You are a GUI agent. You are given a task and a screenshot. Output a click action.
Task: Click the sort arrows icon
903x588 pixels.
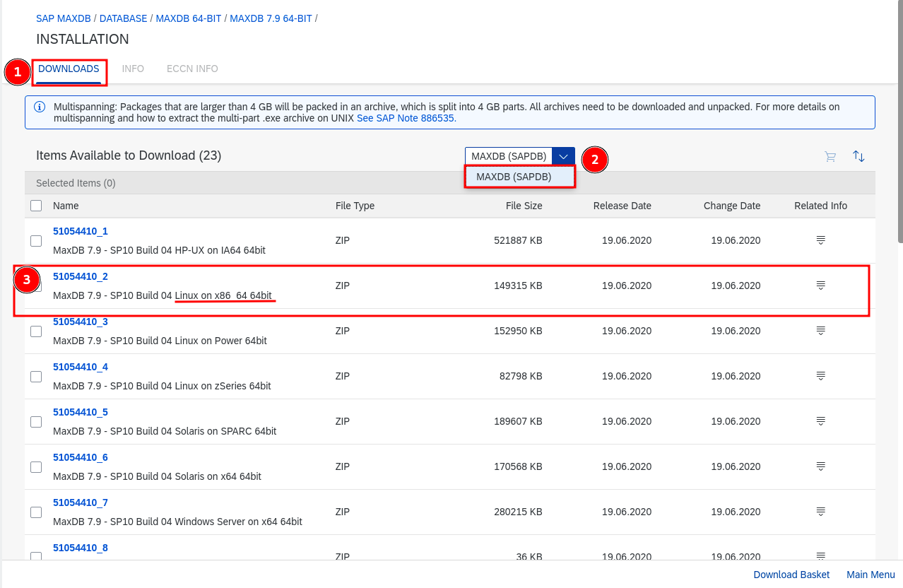(x=858, y=156)
